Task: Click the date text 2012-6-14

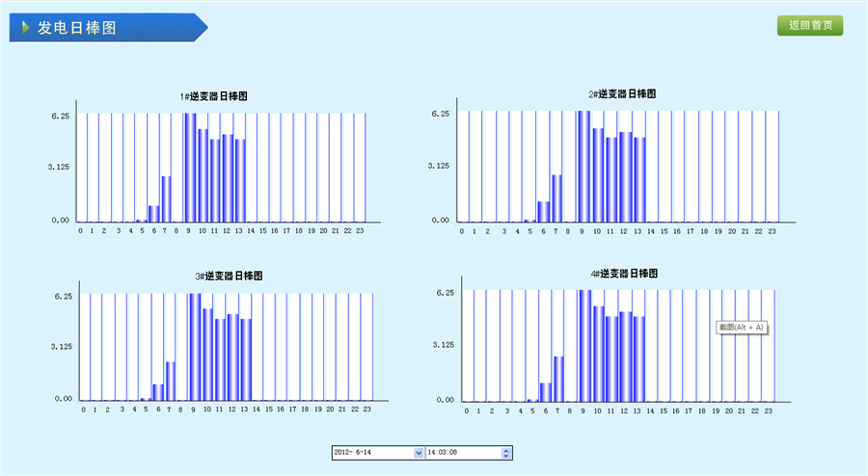Action: [371, 452]
